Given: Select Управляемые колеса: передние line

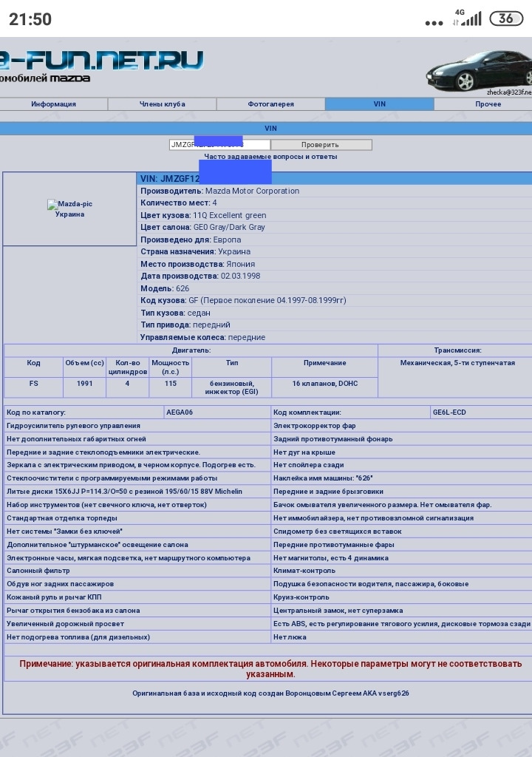Looking at the screenshot, I should pos(202,337).
